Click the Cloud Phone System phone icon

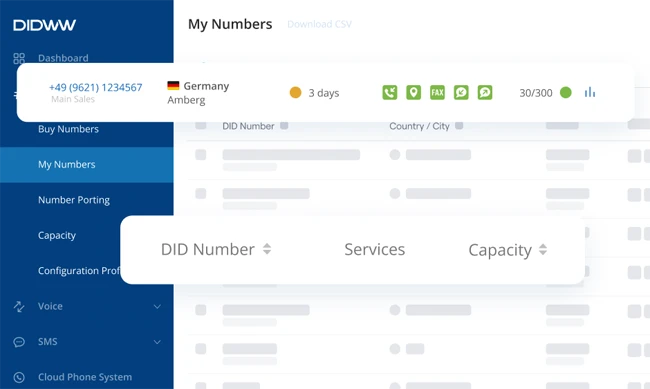[x=19, y=377]
